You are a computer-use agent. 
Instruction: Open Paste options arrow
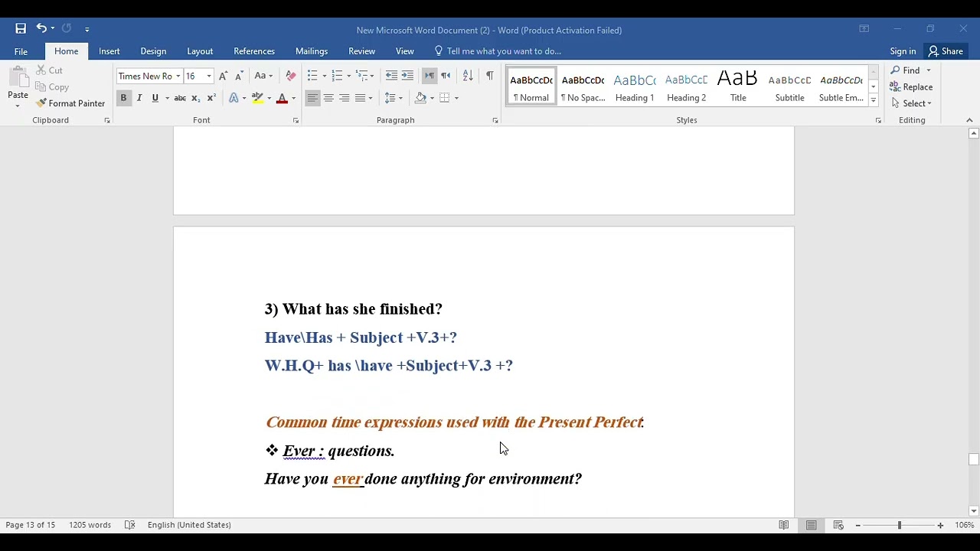tap(18, 105)
